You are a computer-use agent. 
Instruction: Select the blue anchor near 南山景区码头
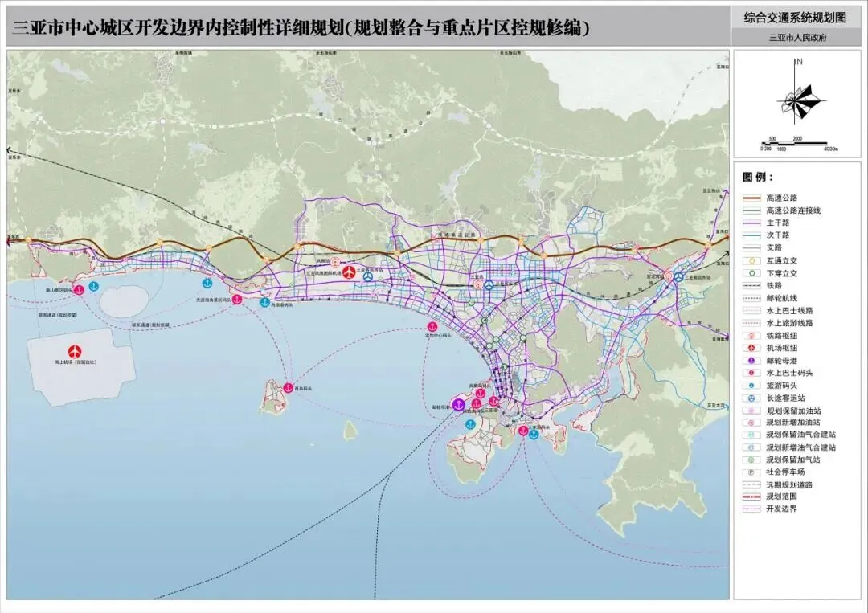pyautogui.click(x=93, y=286)
